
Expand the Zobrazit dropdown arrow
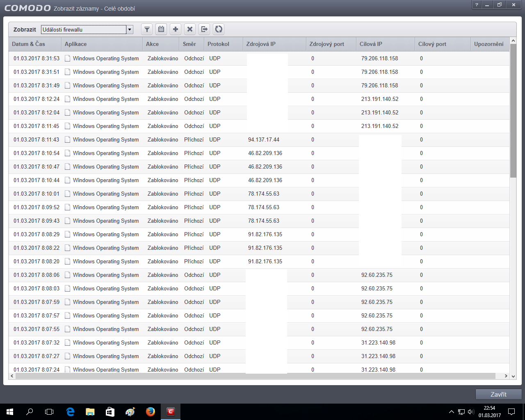pos(130,30)
